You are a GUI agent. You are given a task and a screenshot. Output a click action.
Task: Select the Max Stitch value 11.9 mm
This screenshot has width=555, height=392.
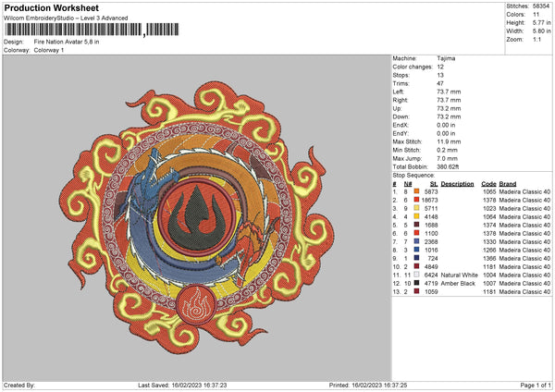[449, 141]
